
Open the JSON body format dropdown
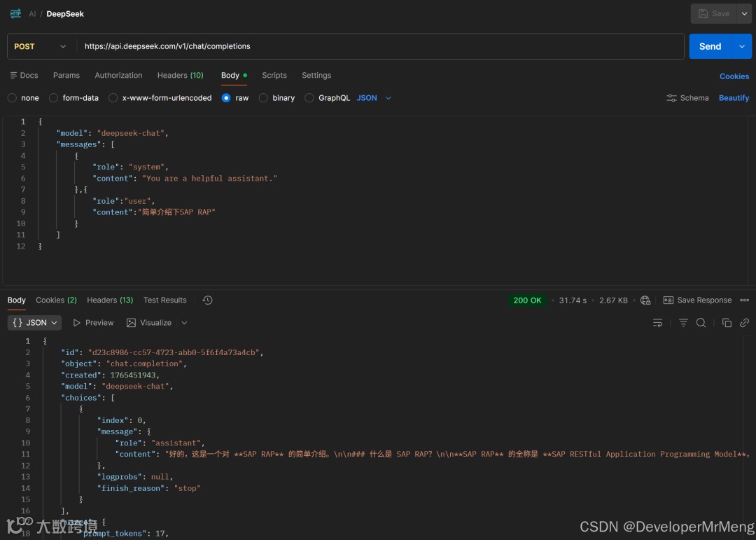click(x=374, y=98)
